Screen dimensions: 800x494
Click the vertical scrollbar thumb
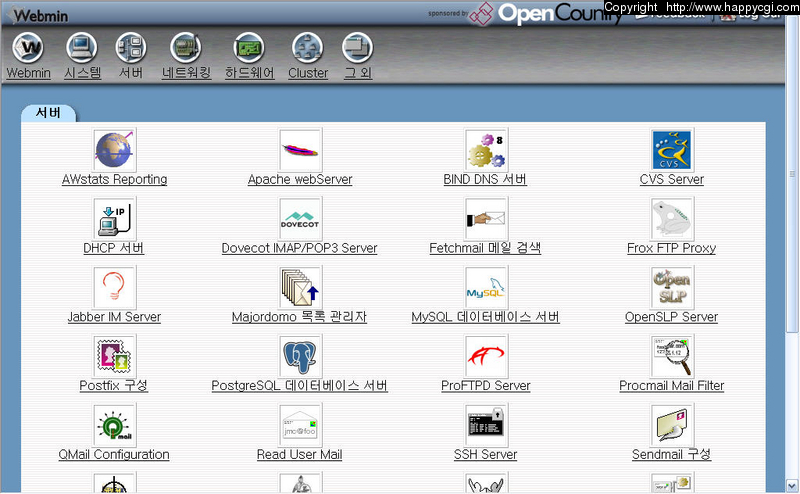[x=792, y=174]
